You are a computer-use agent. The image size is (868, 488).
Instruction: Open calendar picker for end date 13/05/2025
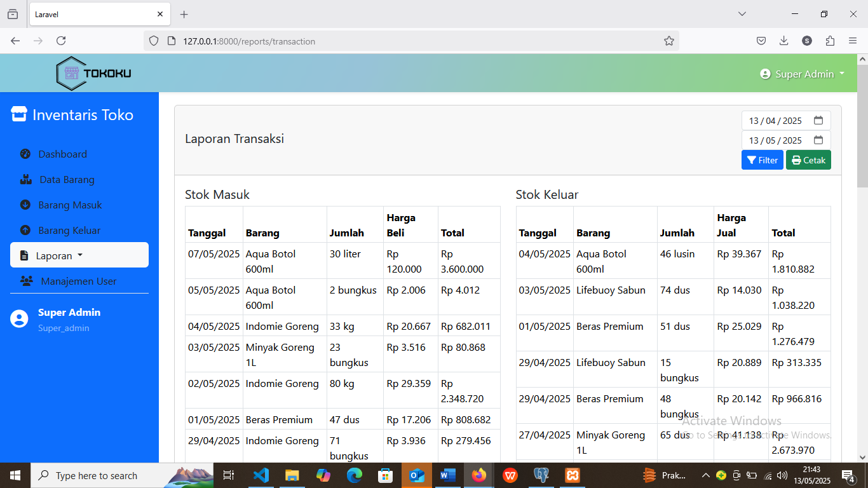818,140
